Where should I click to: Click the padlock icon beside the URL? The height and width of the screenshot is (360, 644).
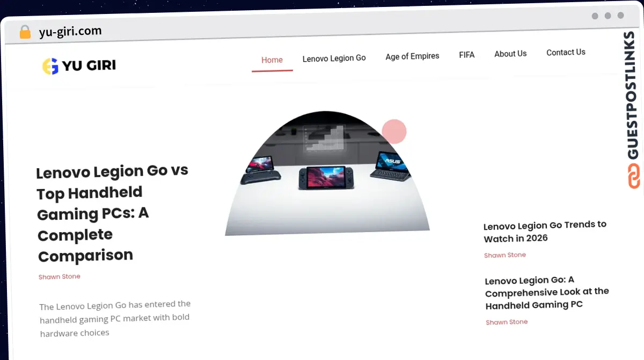[x=25, y=32]
